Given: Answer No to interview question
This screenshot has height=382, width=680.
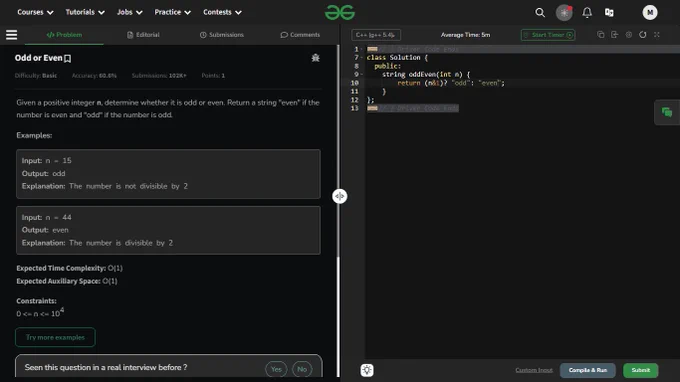Looking at the screenshot, I should (302, 369).
